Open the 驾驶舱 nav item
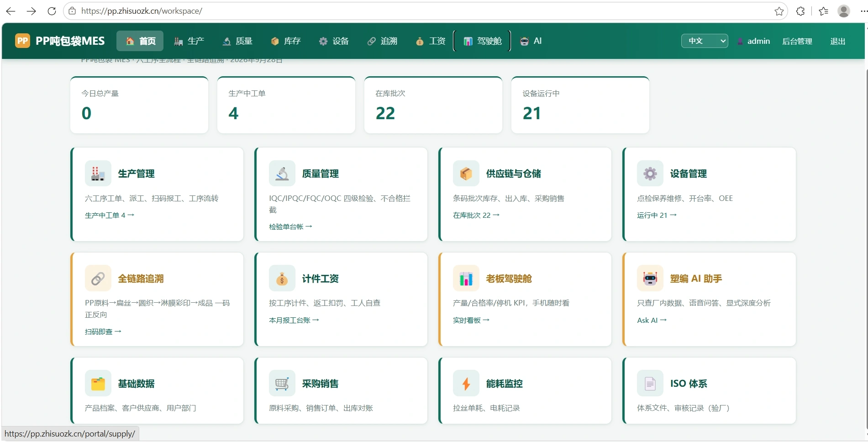Image resolution: width=868 pixels, height=442 pixels. pyautogui.click(x=482, y=41)
